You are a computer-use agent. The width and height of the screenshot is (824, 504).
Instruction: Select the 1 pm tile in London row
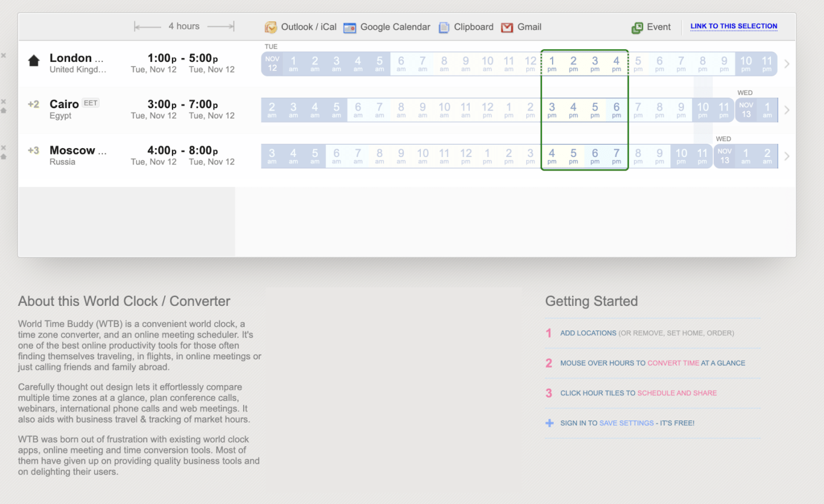(x=552, y=64)
